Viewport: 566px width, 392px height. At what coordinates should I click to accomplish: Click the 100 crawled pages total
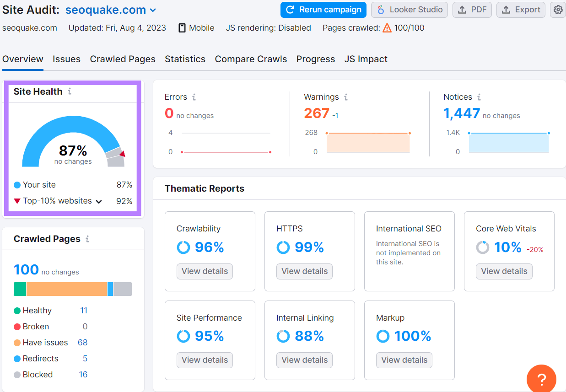26,270
